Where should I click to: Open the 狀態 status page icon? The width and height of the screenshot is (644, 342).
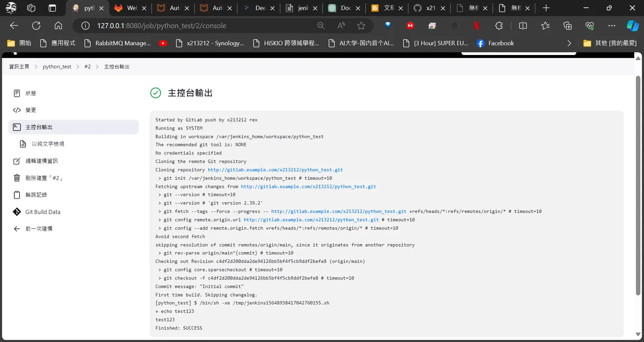pos(17,93)
